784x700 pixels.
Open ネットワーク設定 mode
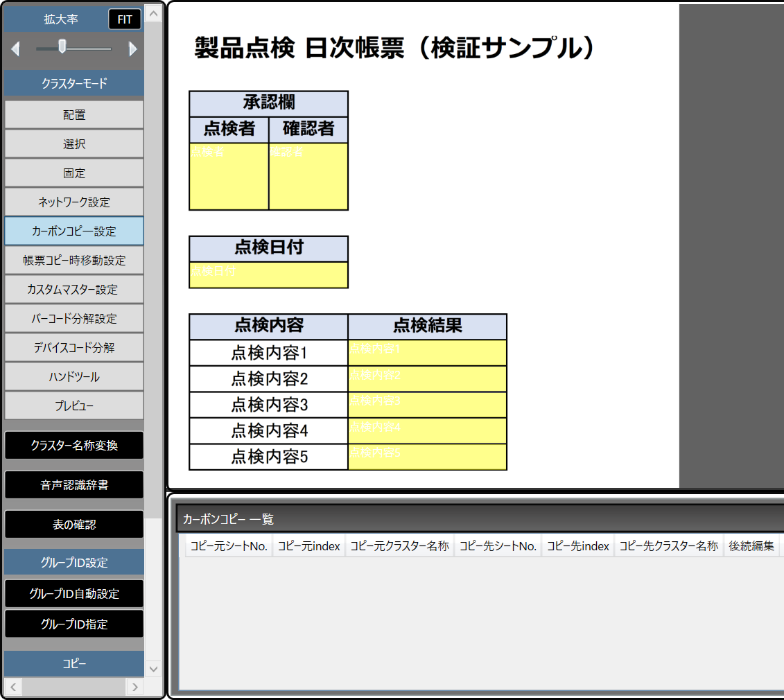[74, 202]
